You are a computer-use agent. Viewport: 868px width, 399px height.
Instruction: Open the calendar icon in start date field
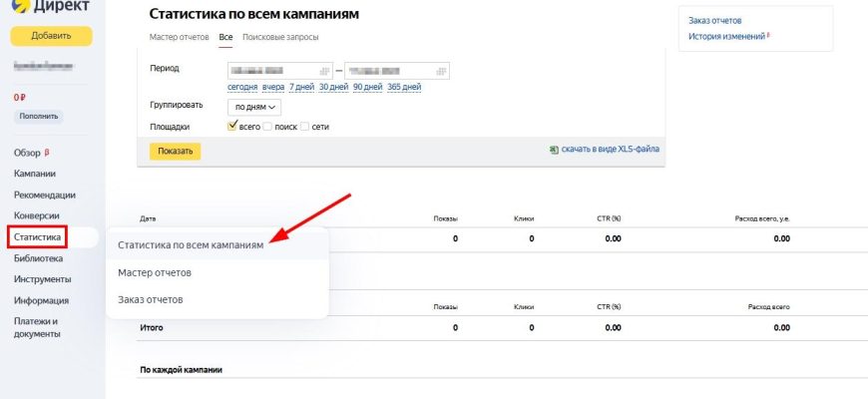(x=324, y=71)
